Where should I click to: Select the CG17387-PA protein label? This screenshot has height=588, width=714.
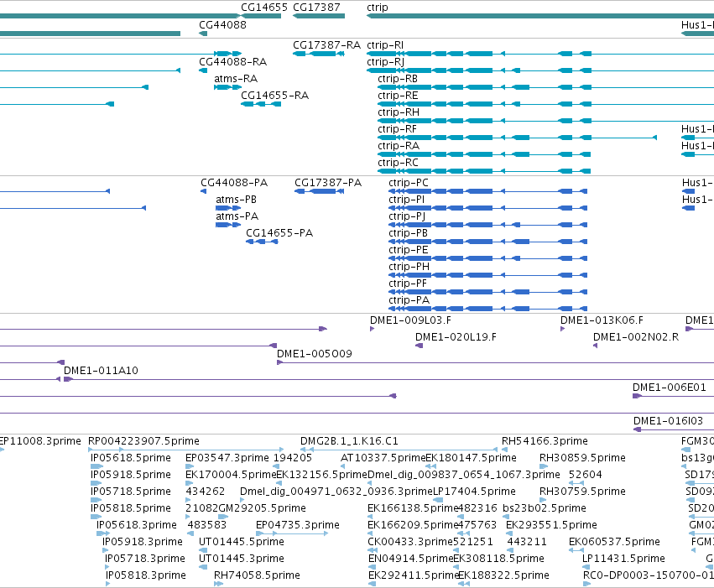click(328, 183)
